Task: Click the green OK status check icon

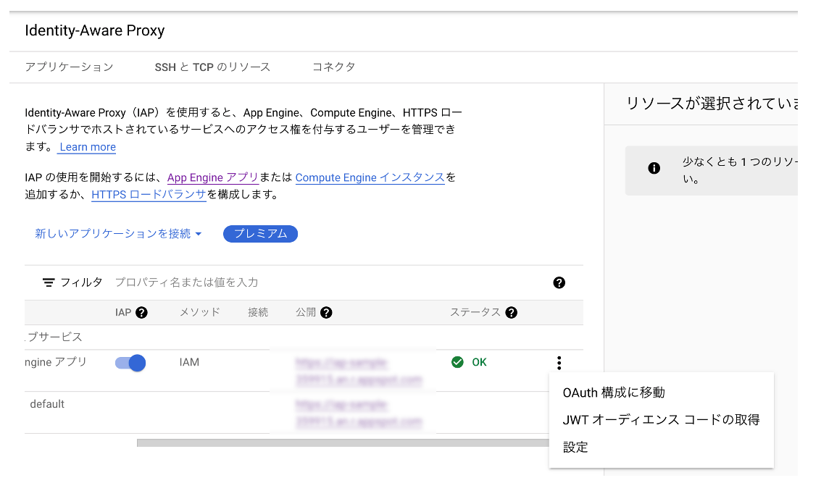Action: 457,362
